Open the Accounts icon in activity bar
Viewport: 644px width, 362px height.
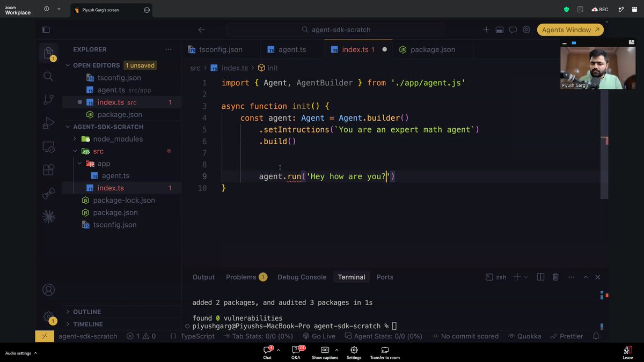pos(48,290)
